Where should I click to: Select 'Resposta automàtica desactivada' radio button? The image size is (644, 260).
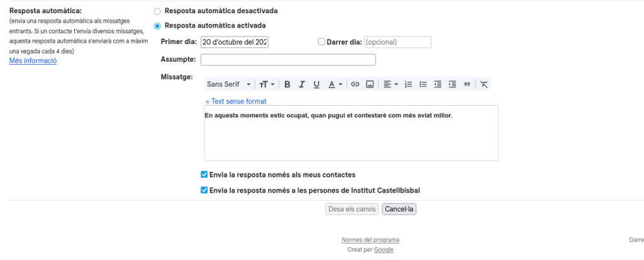(x=157, y=11)
